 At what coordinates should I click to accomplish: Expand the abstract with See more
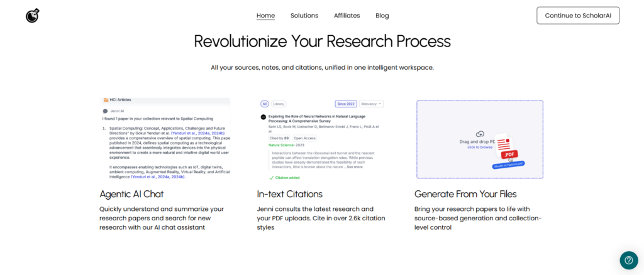pos(355,167)
